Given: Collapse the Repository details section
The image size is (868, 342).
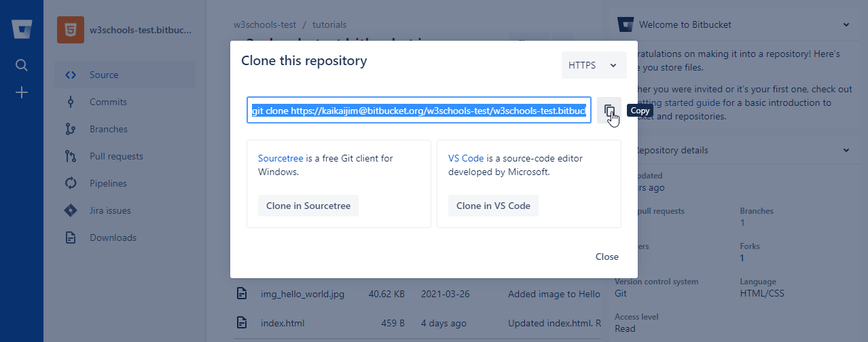Looking at the screenshot, I should pos(846,150).
